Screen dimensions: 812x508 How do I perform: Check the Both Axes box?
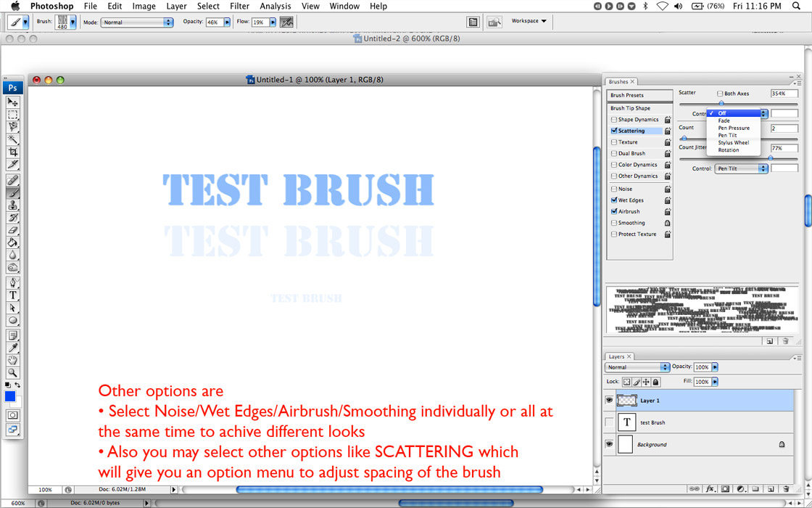(720, 94)
